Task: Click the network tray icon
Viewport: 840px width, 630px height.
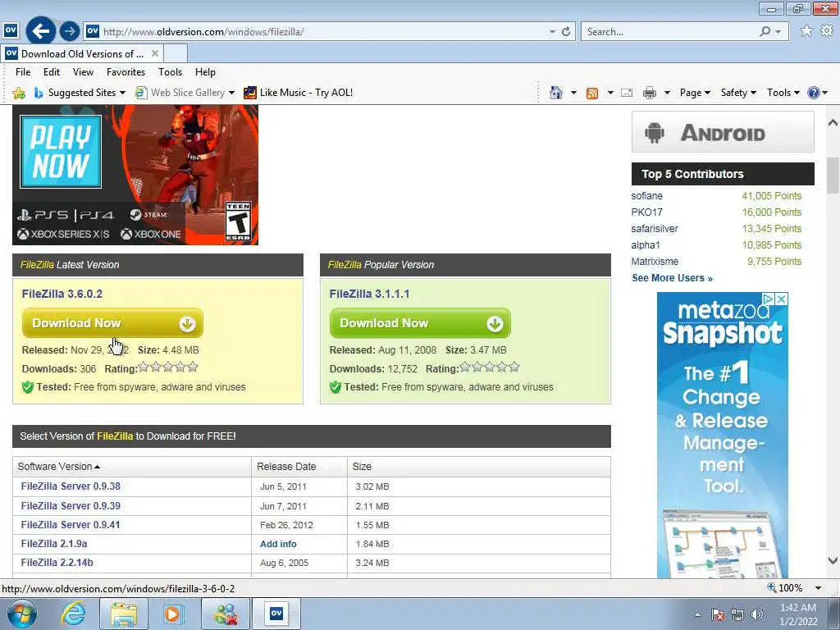Action: tap(737, 614)
